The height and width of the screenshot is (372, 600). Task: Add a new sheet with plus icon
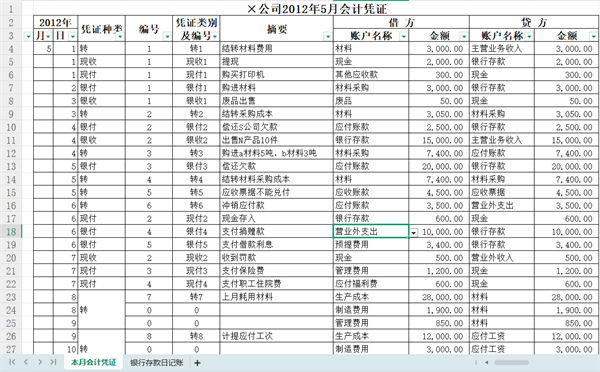197,363
